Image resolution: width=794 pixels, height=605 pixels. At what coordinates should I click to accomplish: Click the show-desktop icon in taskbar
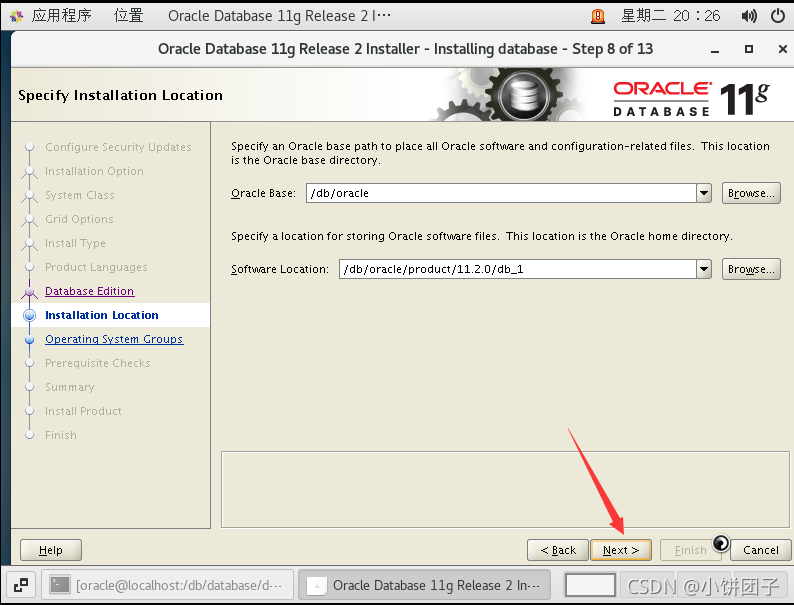coord(21,585)
